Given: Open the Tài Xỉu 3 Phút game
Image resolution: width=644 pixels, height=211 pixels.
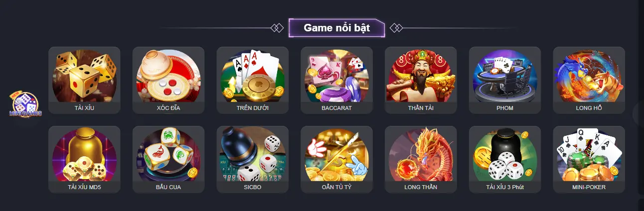Looking at the screenshot, I should pos(505,159).
